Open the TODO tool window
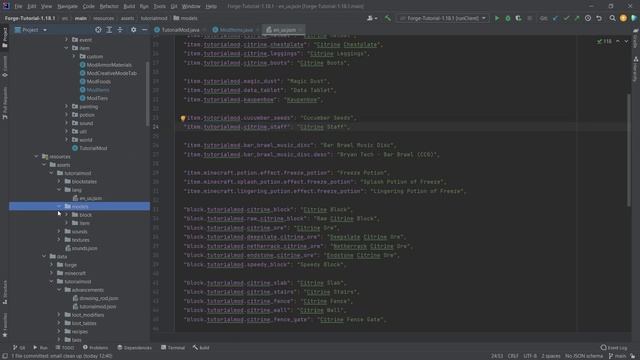 coord(65,348)
